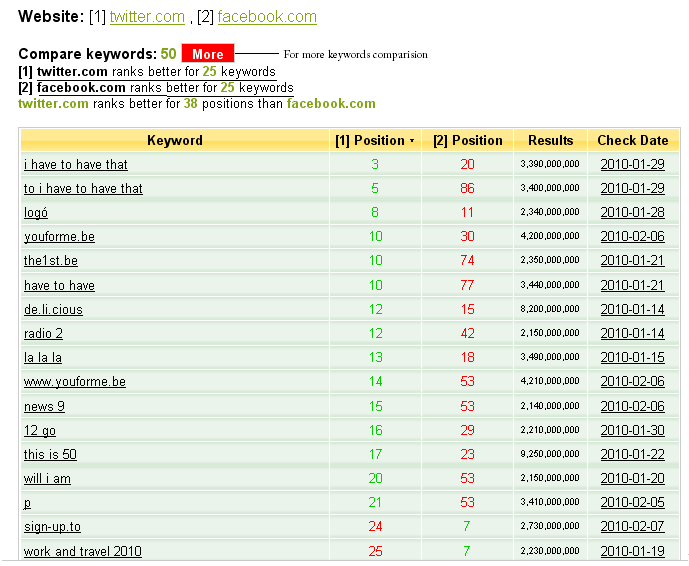This screenshot has width=689, height=566.
Task: Select results value 8,200,000,000
Action: (x=550, y=309)
